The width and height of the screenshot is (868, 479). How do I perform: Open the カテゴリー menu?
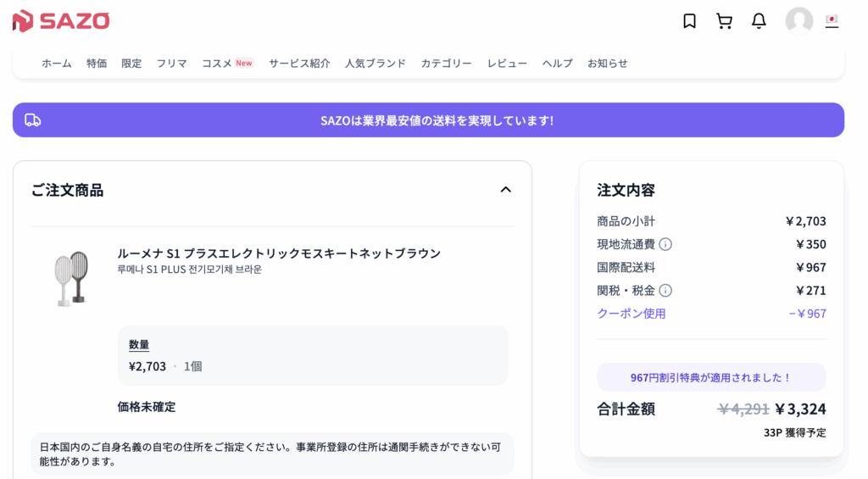(446, 64)
